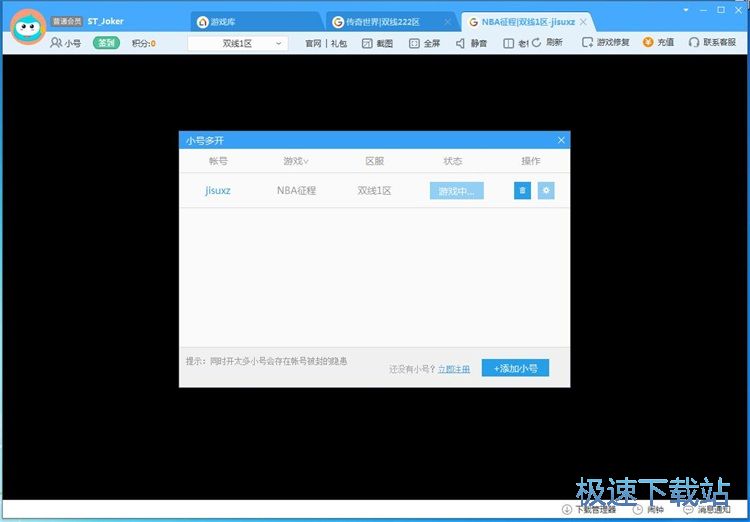Image resolution: width=750 pixels, height=522 pixels.
Task: Click the ST_Joker username
Action: coord(105,21)
